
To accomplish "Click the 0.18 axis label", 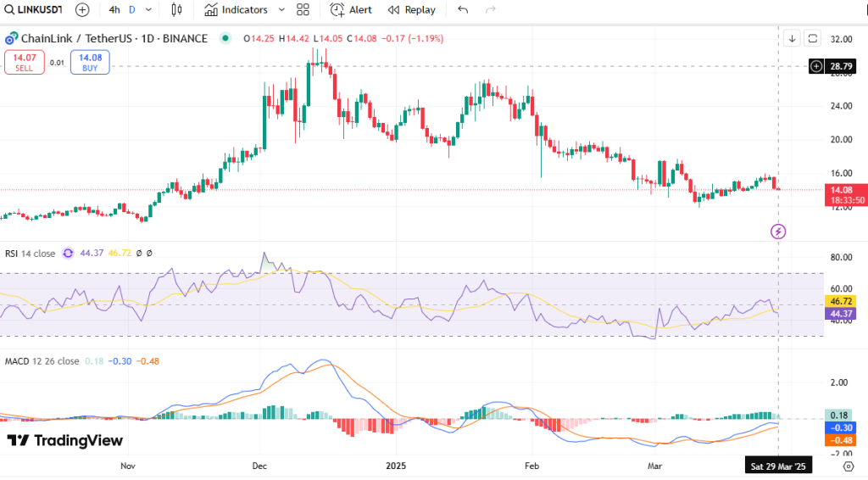I will pos(839,416).
